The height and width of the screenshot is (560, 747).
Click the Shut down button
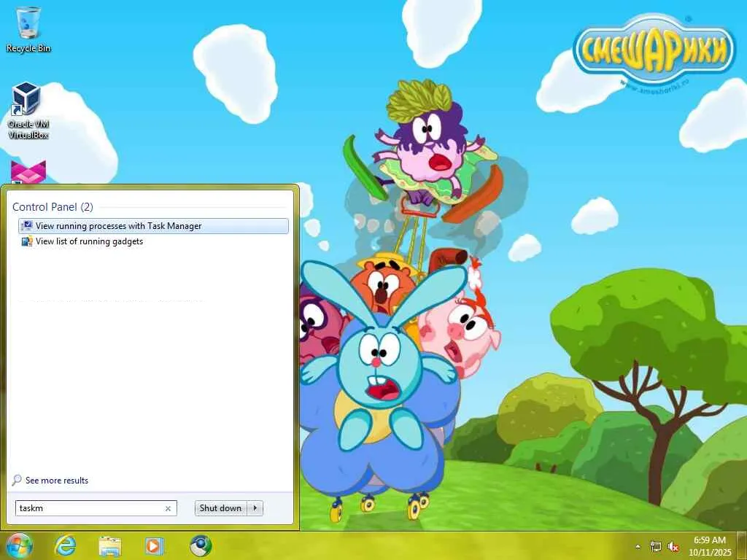[221, 508]
